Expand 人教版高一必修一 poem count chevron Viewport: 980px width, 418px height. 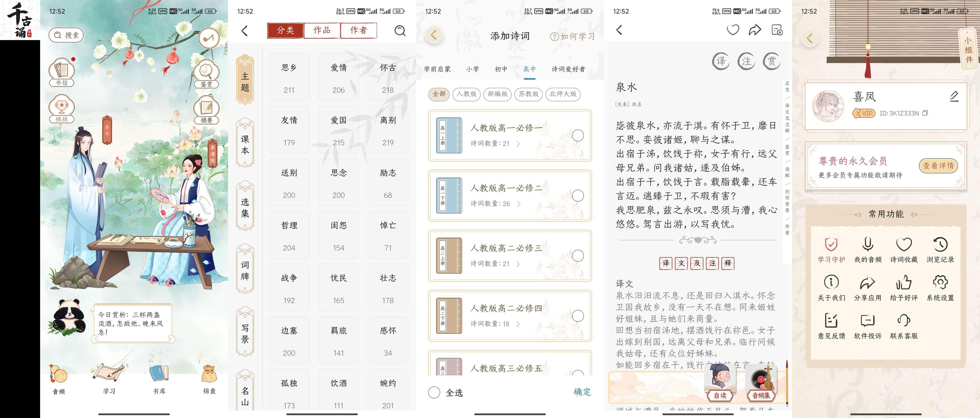(x=518, y=144)
